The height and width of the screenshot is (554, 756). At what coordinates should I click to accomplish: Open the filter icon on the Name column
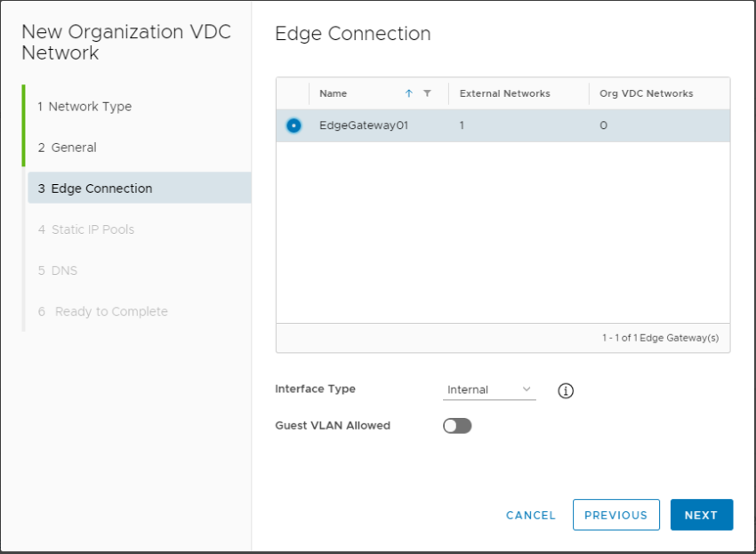[x=428, y=93]
